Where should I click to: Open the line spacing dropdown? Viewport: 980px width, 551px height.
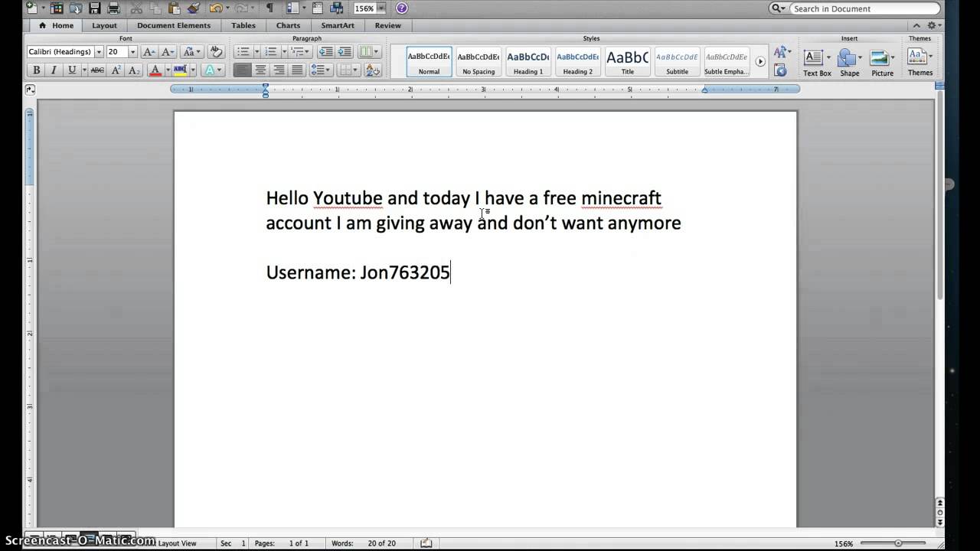click(x=322, y=70)
